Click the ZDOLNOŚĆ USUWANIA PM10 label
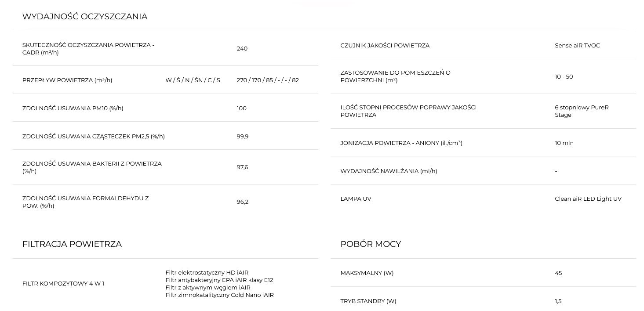 (x=73, y=108)
